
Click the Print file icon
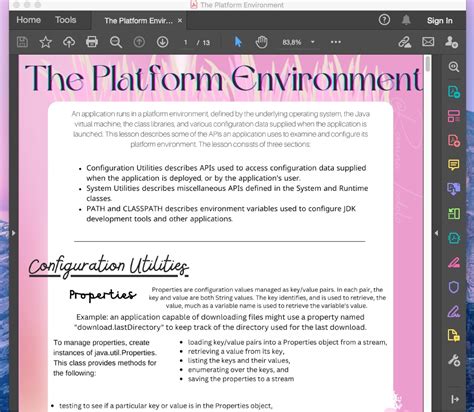pyautogui.click(x=92, y=42)
